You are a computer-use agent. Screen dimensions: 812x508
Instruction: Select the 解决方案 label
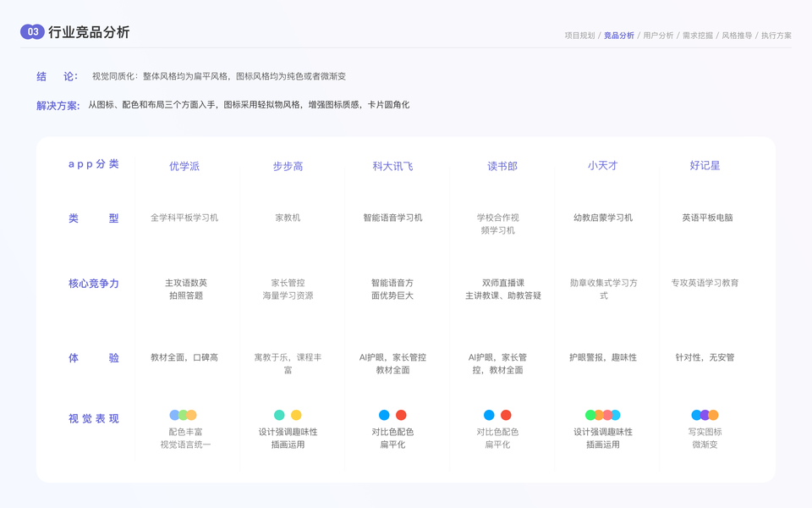(x=58, y=105)
